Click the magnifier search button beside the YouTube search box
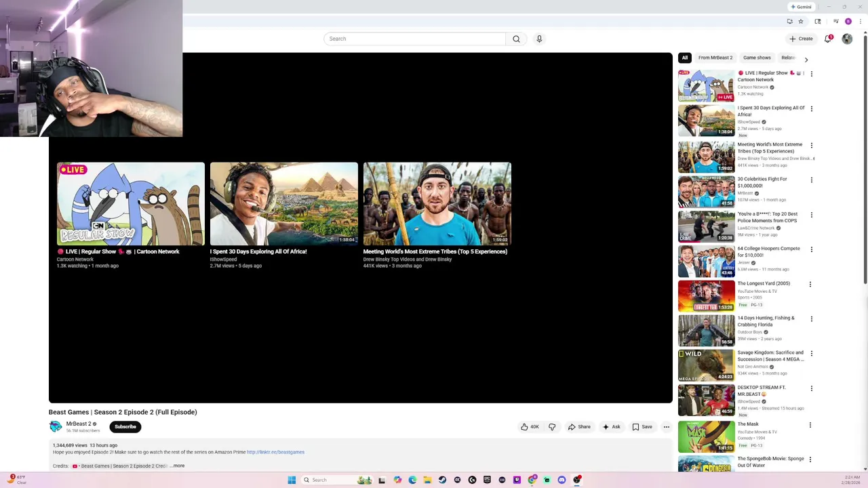This screenshot has height=488, width=868. tap(516, 39)
